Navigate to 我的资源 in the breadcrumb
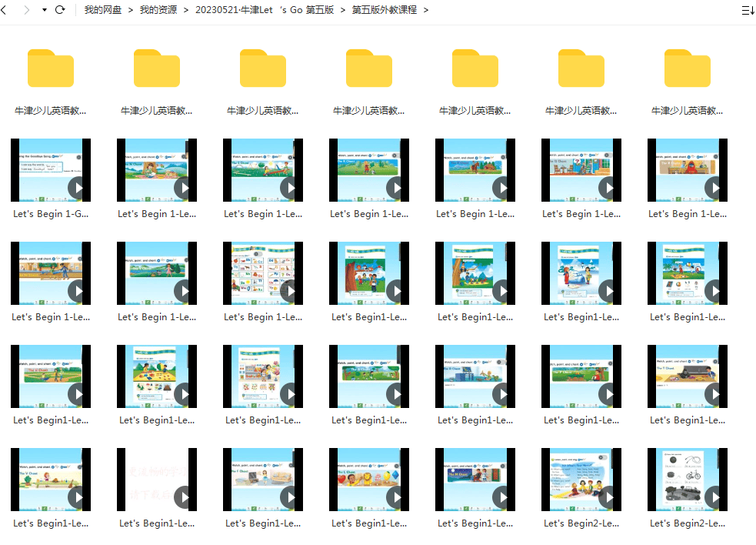Viewport: 756px width, 545px height. (158, 10)
